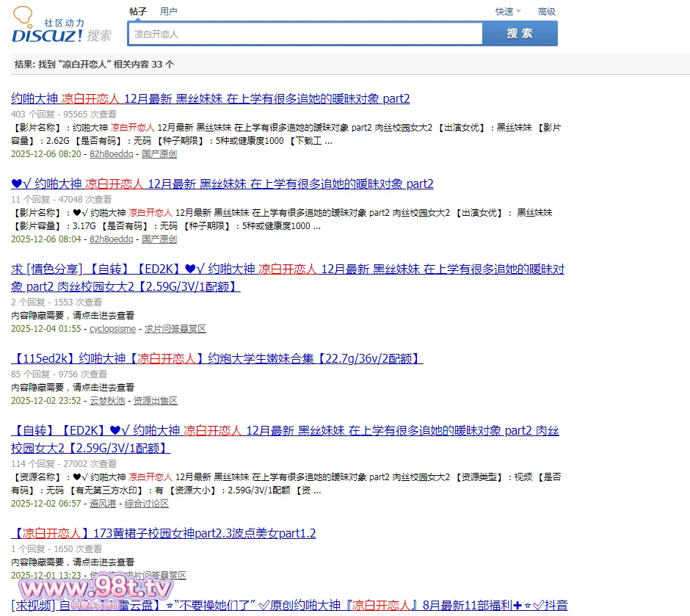Viewport: 690px width, 616px height.
Task: Open the first result title with 403 replies
Action: (210, 99)
